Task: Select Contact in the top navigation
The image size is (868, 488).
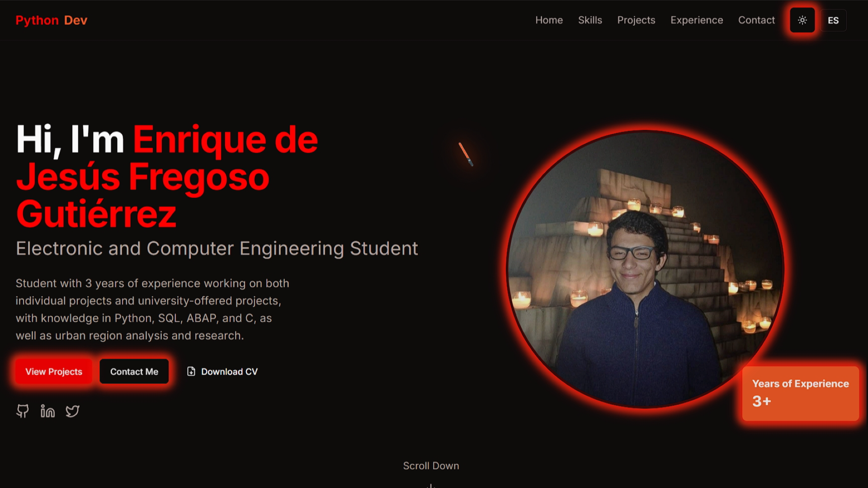Action: (x=756, y=20)
